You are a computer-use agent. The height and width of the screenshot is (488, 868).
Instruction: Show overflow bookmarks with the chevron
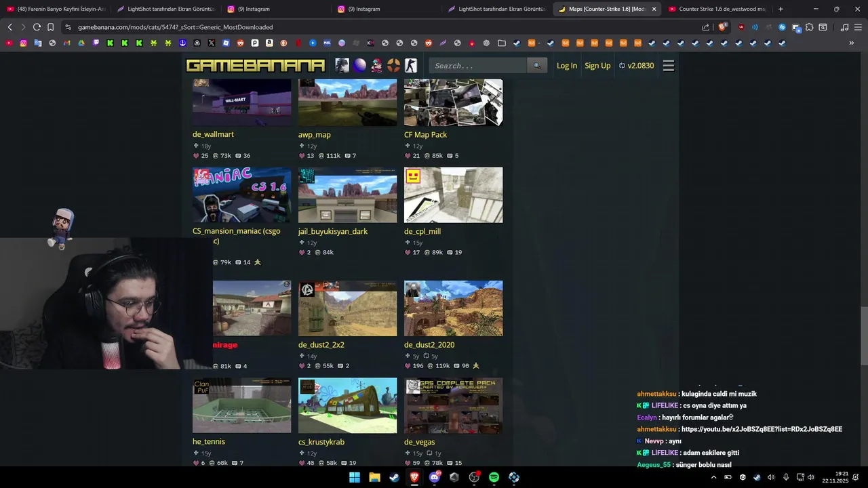point(851,43)
